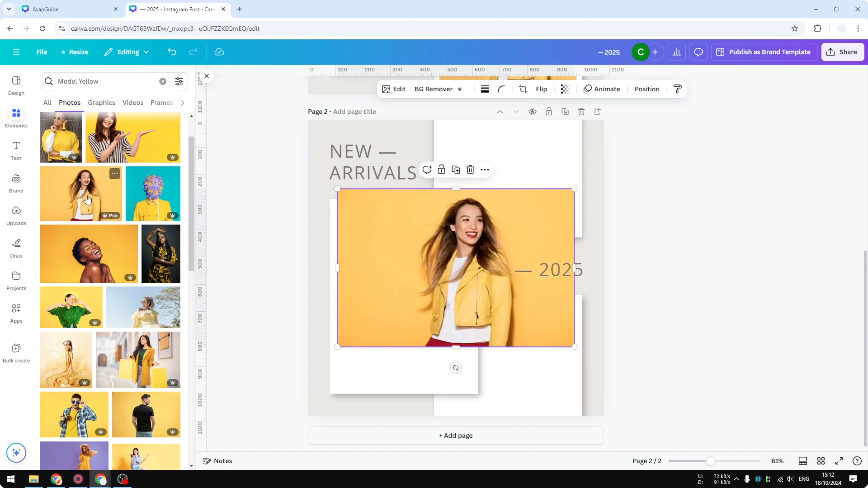Select the Elements panel in the sidebar
868x488 pixels.
[x=16, y=118]
